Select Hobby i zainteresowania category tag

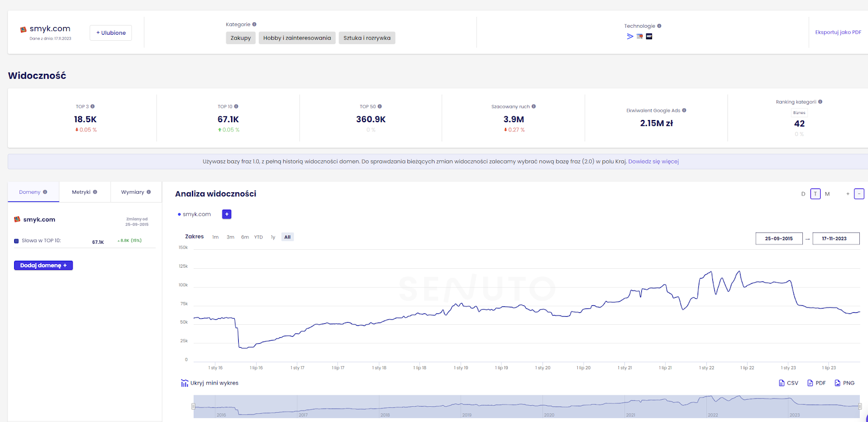pyautogui.click(x=297, y=38)
